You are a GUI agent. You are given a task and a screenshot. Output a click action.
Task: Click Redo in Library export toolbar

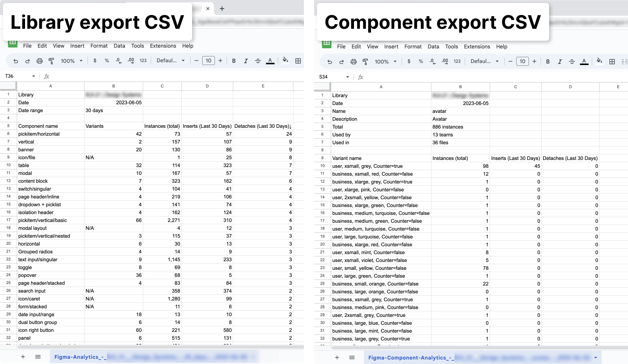(28, 61)
